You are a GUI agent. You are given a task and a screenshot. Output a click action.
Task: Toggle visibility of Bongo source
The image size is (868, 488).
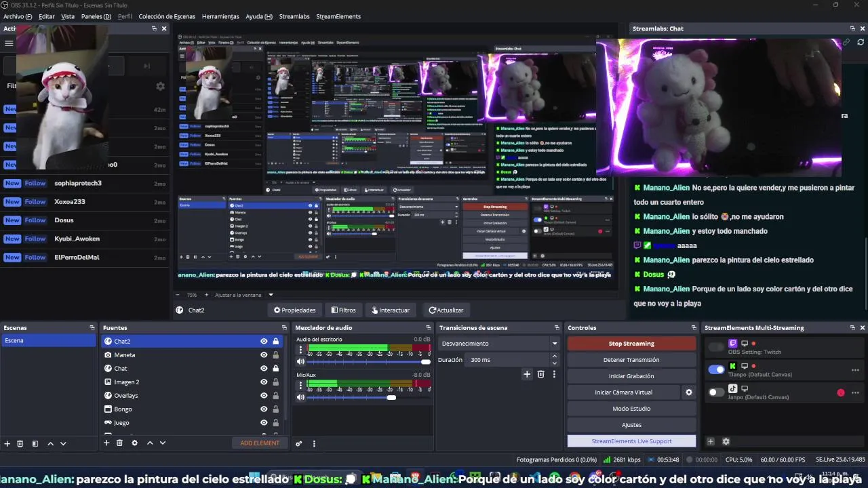pos(264,409)
